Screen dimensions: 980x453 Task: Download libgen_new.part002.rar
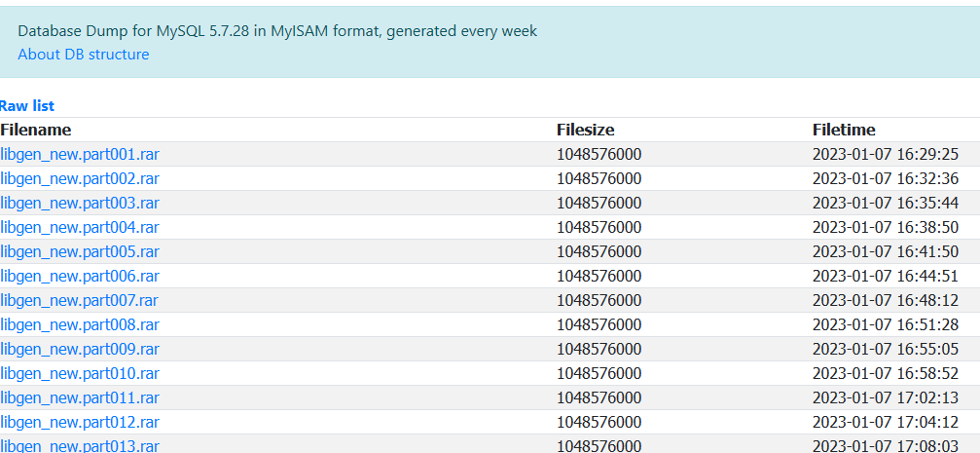tap(80, 178)
